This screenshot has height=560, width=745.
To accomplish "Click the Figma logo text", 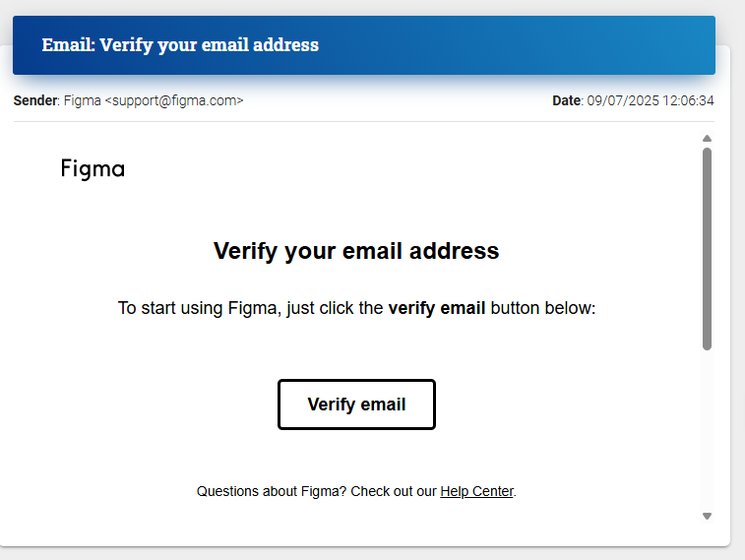I will pos(93,169).
